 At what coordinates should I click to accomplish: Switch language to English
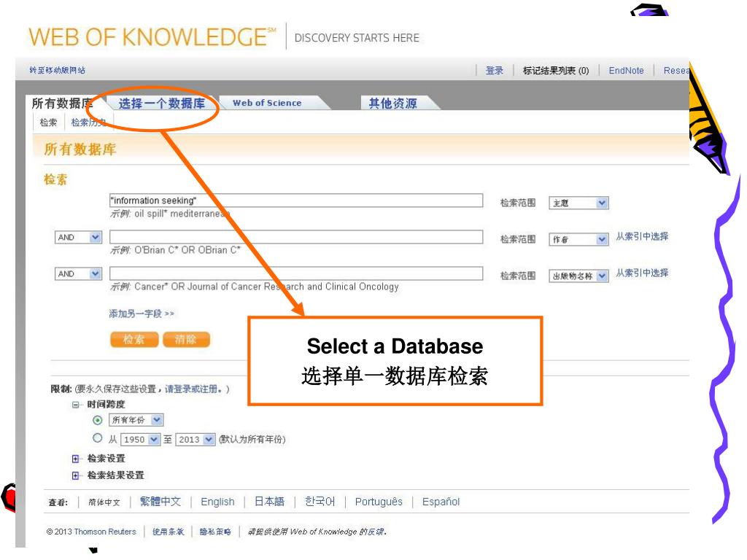point(217,502)
